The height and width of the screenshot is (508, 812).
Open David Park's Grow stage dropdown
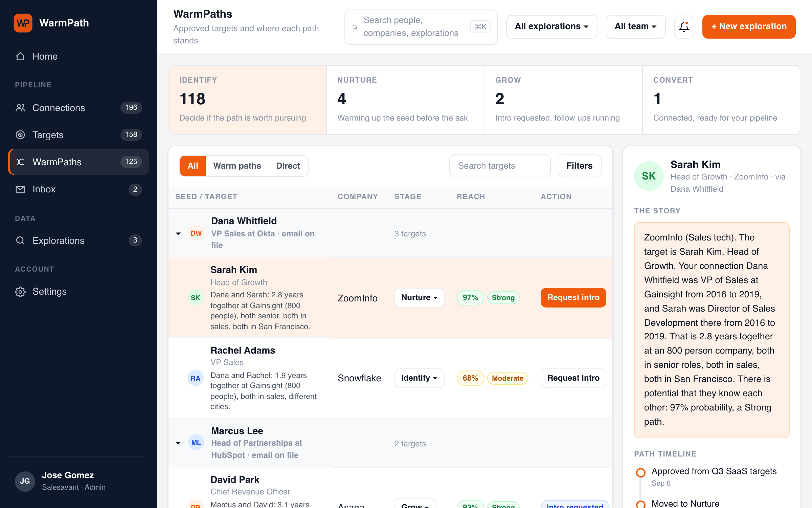(x=415, y=504)
